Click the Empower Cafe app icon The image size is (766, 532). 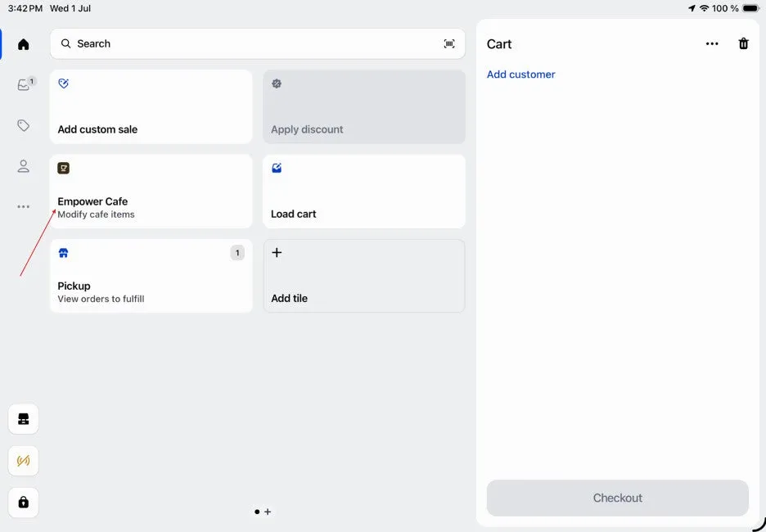click(x=64, y=168)
